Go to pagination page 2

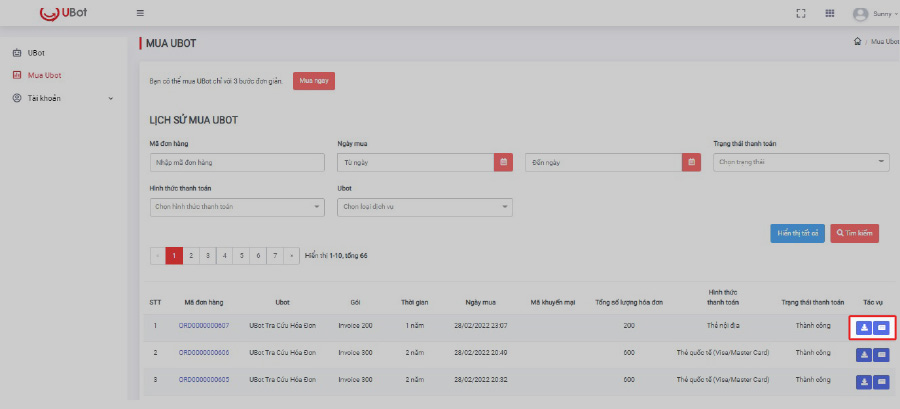click(191, 256)
